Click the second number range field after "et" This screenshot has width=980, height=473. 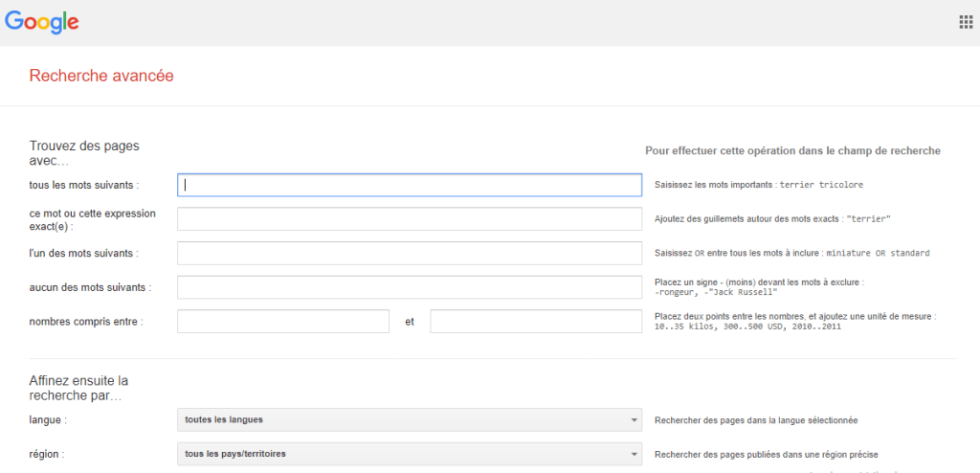coord(536,322)
